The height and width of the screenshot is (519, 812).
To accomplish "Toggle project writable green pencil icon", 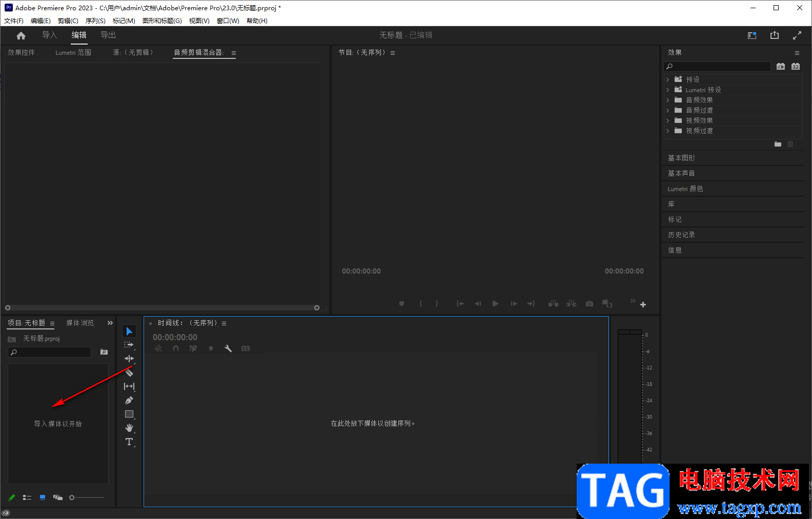I will point(12,497).
